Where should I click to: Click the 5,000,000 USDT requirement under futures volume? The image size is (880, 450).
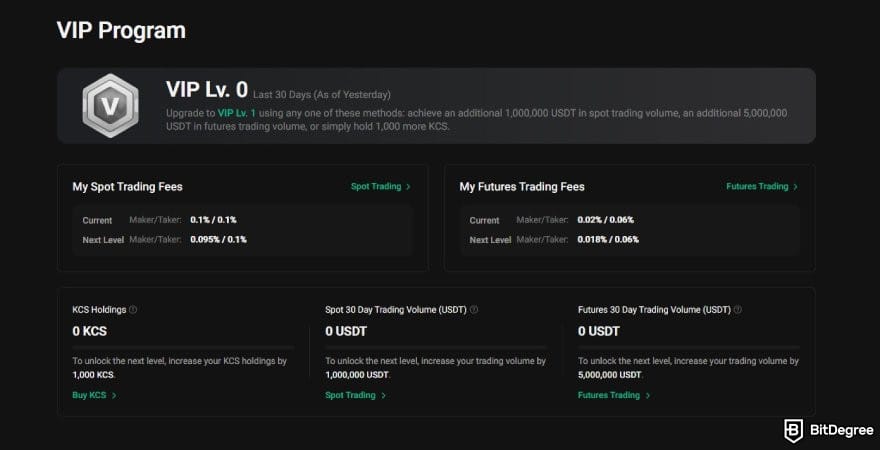609,374
